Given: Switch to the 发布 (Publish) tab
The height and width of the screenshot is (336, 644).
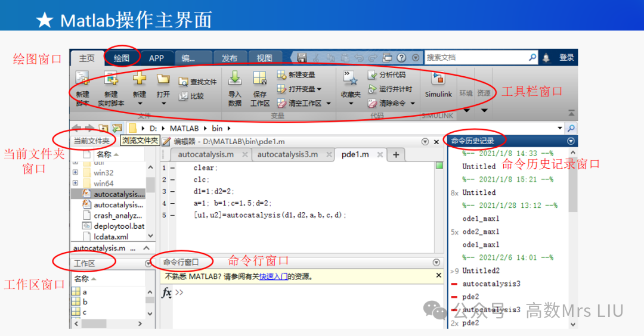Looking at the screenshot, I should pyautogui.click(x=229, y=58).
